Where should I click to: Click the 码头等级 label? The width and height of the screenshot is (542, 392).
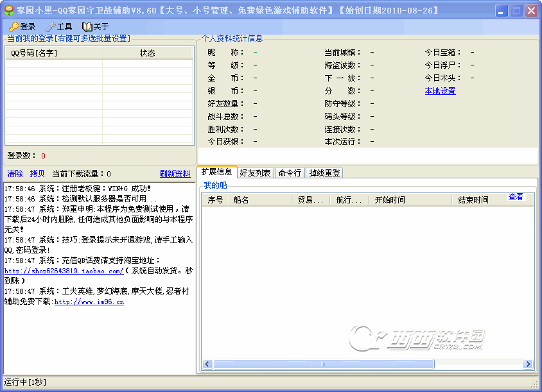[342, 116]
